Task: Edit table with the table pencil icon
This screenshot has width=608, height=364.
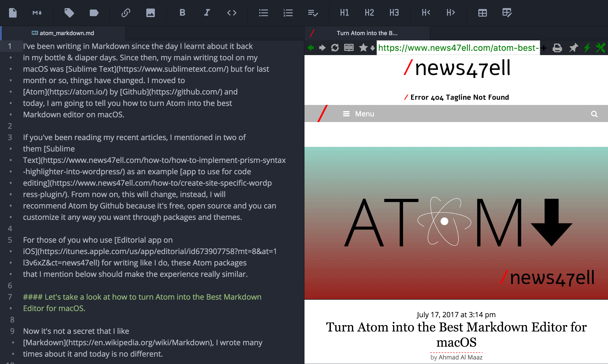Action: (507, 13)
